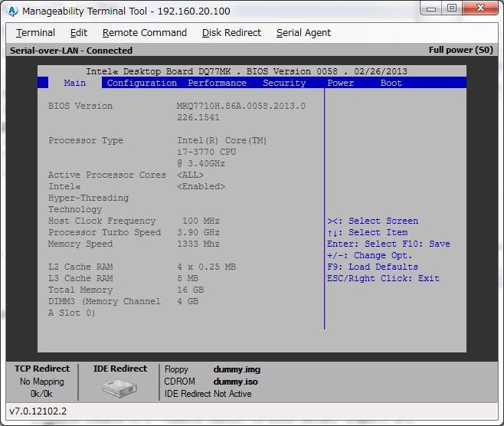
Task: Switch to the BIOS Performance tab
Action: pyautogui.click(x=218, y=83)
